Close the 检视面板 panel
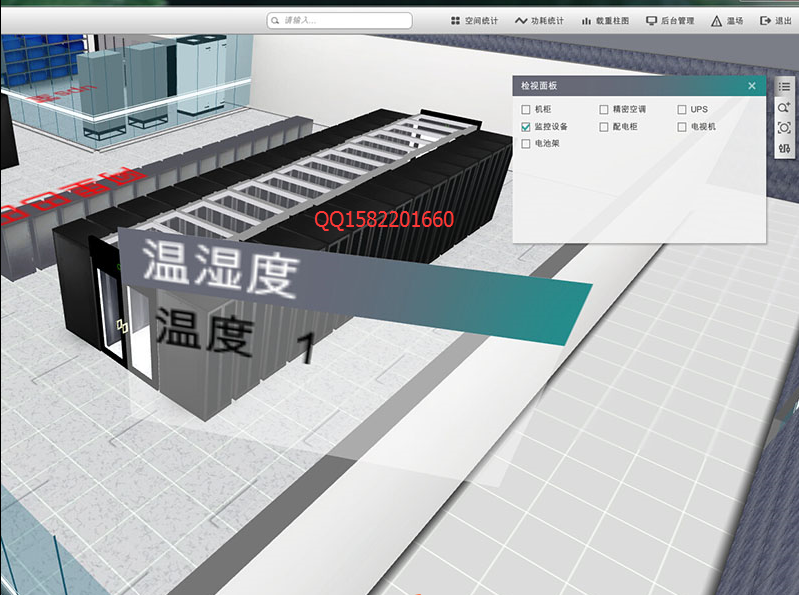Screen dimensions: 799x595 pyautogui.click(x=752, y=86)
